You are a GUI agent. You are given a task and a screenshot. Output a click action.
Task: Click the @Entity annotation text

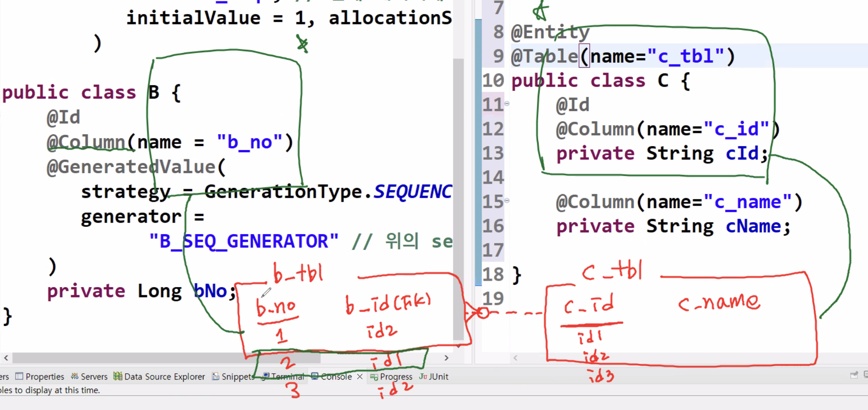(x=550, y=33)
